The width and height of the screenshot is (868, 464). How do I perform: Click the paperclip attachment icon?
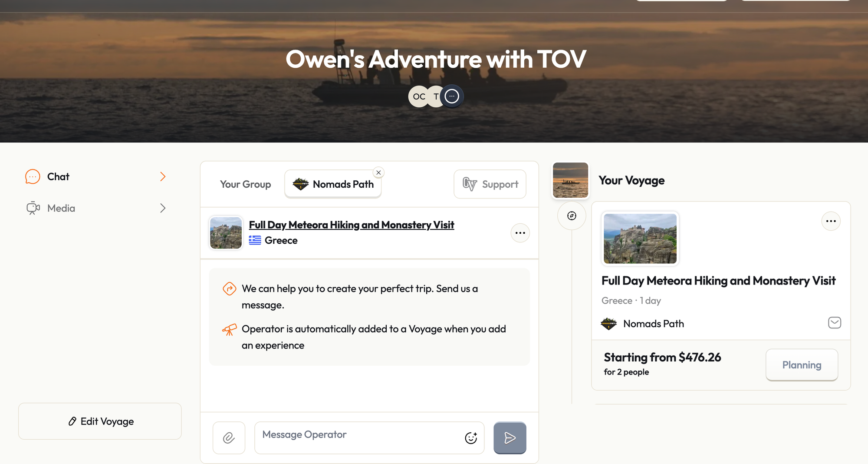(229, 437)
